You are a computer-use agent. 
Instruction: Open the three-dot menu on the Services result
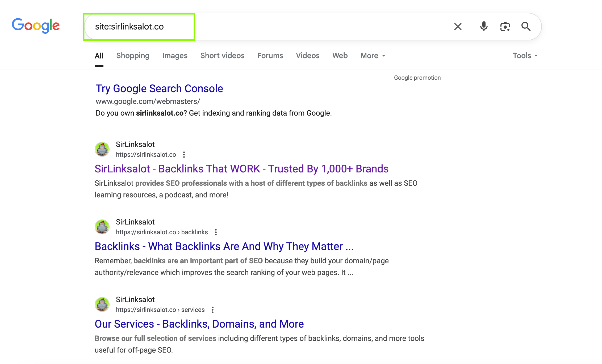212,310
